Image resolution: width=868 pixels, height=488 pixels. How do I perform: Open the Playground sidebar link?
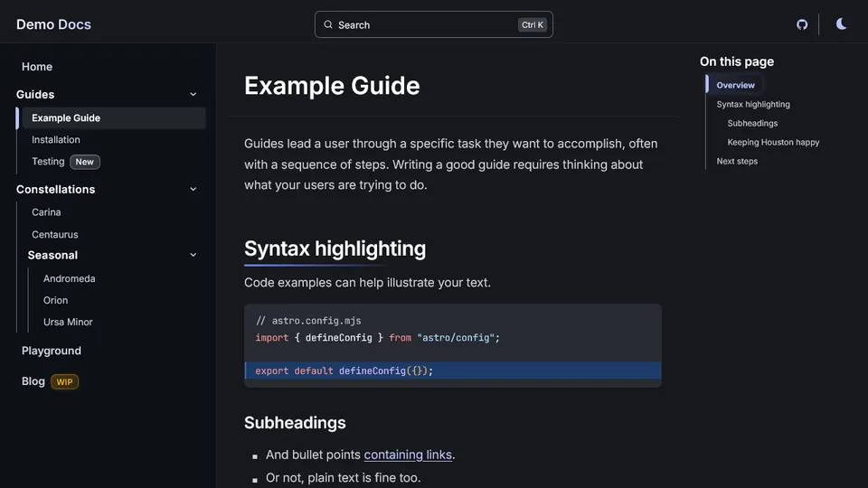[52, 351]
